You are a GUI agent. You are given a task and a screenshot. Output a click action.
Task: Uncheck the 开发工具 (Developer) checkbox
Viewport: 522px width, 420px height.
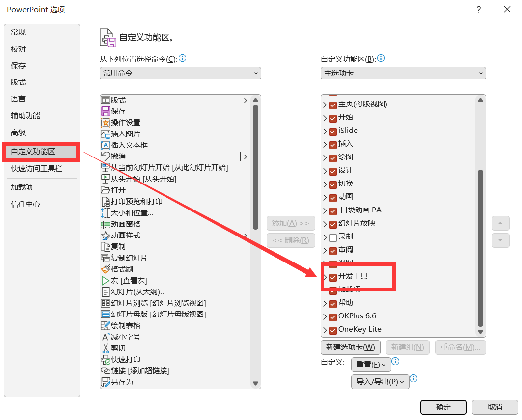(332, 277)
